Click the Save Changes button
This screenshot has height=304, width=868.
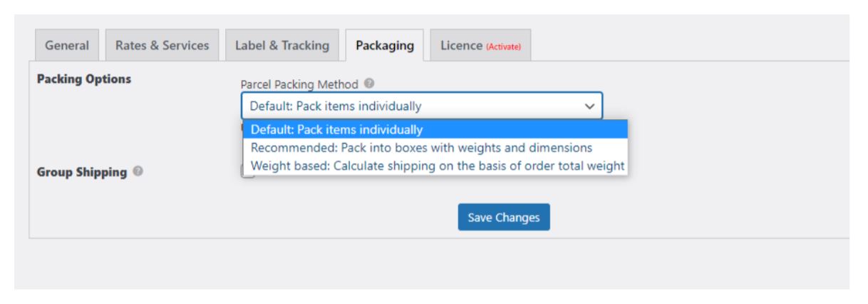click(504, 217)
